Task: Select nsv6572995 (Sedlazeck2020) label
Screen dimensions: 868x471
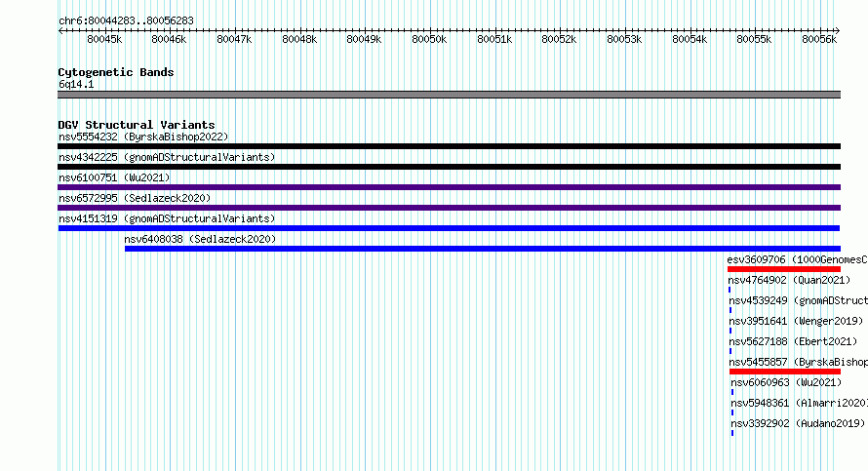Action: pyautogui.click(x=135, y=198)
